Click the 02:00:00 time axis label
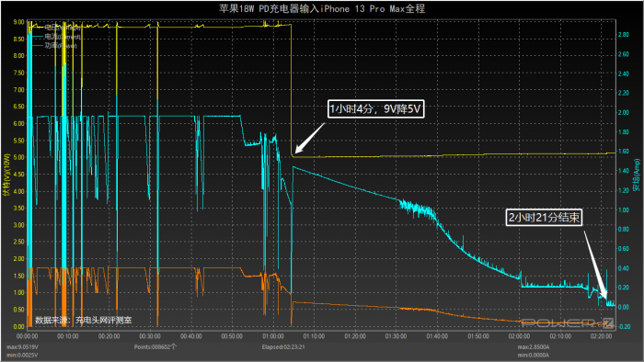644x362 pixels. (519, 336)
